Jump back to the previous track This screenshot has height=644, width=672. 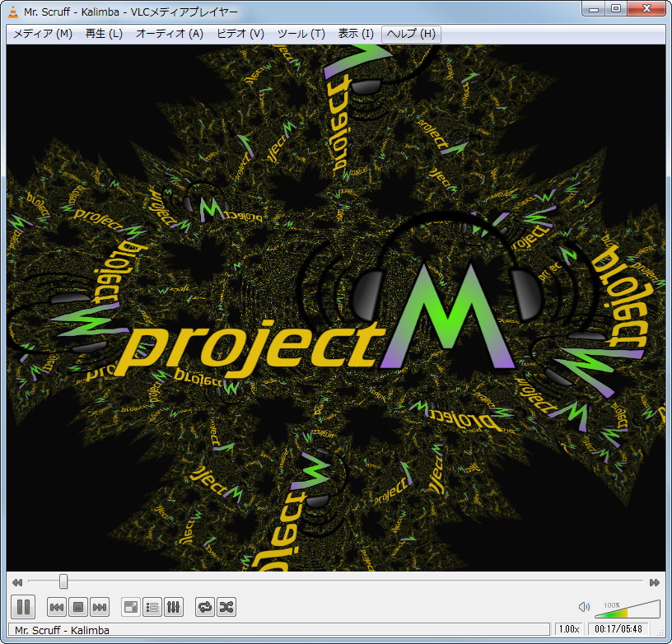56,607
